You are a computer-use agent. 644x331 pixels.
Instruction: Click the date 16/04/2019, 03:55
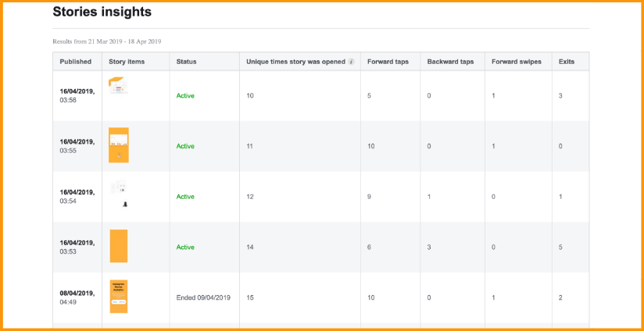pos(77,146)
